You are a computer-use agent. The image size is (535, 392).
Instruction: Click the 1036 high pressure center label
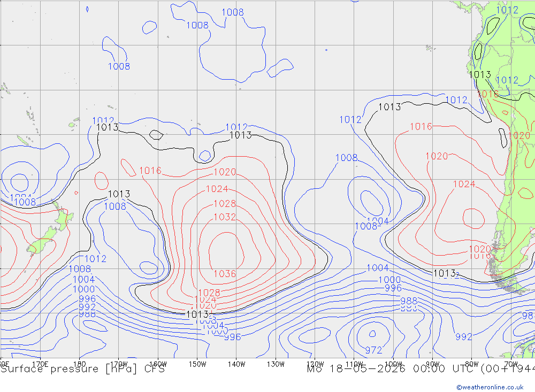point(225,274)
